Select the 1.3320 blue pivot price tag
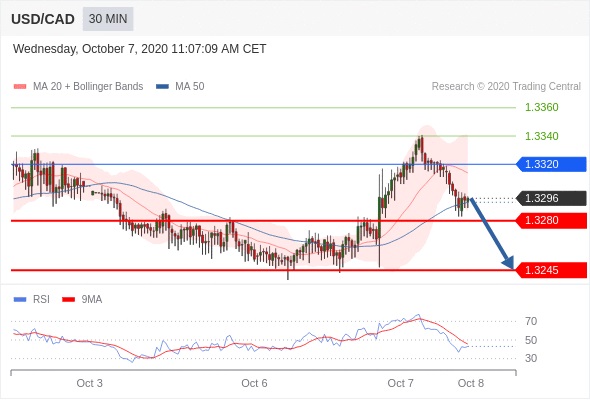Screen dimensions: 590x400 click(551, 164)
